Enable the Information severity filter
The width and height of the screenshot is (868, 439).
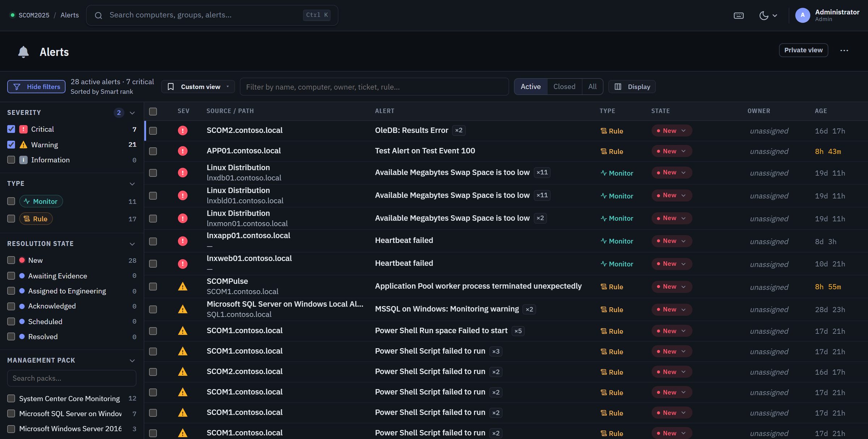pos(11,160)
